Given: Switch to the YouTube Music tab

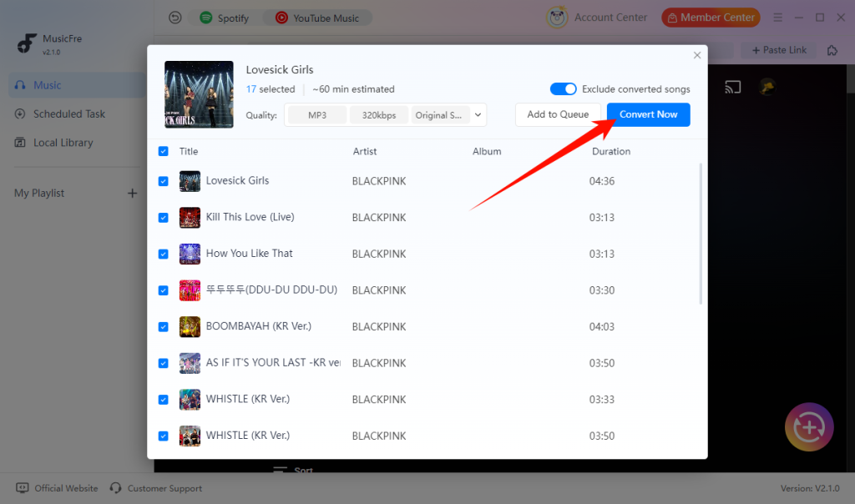Looking at the screenshot, I should point(317,18).
